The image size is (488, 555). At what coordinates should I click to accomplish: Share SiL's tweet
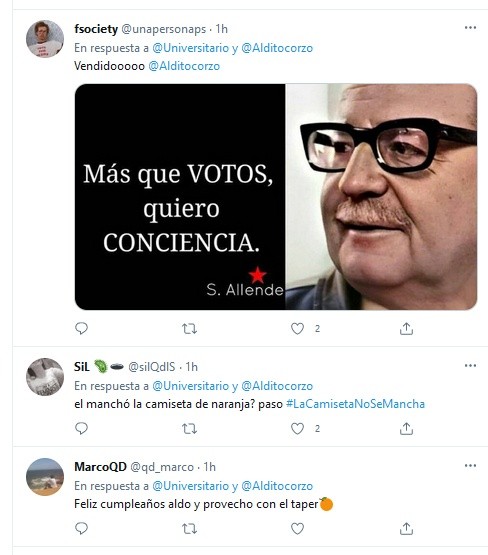click(406, 428)
